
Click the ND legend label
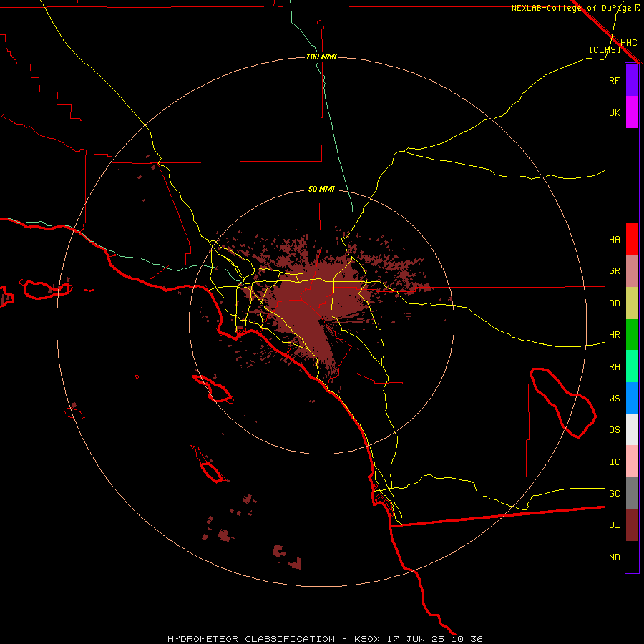pyautogui.click(x=614, y=557)
